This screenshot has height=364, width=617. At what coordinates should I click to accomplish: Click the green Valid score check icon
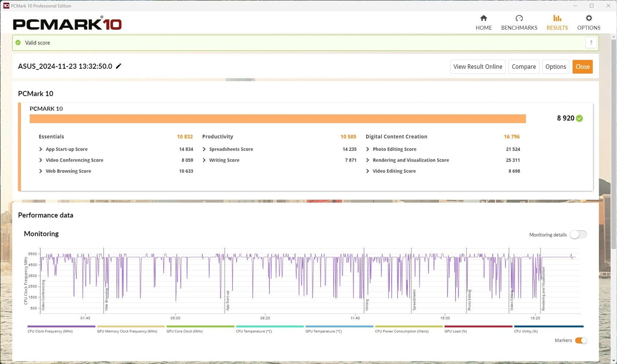point(18,43)
